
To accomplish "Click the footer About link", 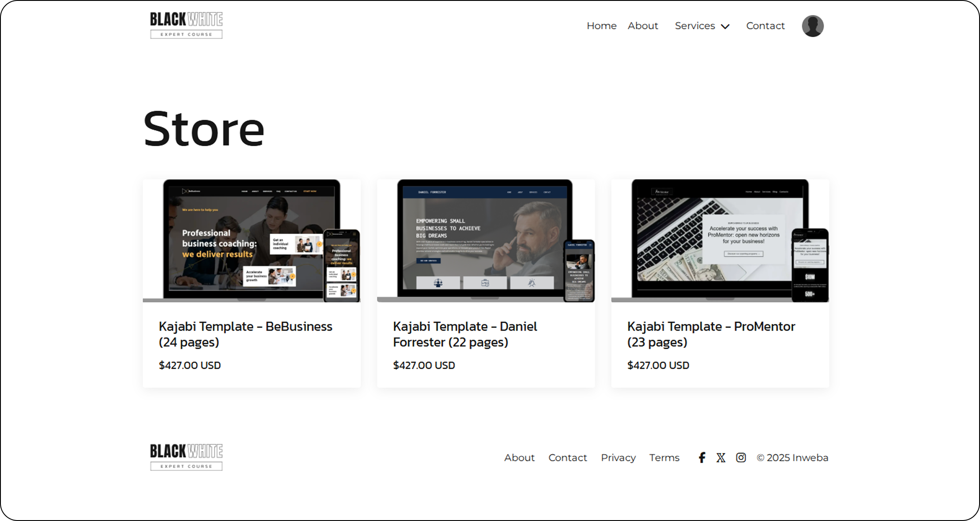I will (519, 457).
